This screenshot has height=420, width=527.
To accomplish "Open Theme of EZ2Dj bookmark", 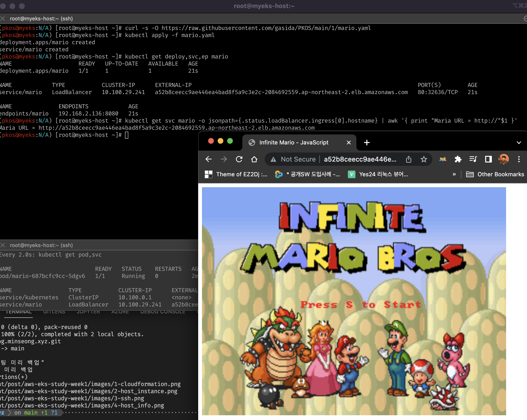I will pos(236,174).
